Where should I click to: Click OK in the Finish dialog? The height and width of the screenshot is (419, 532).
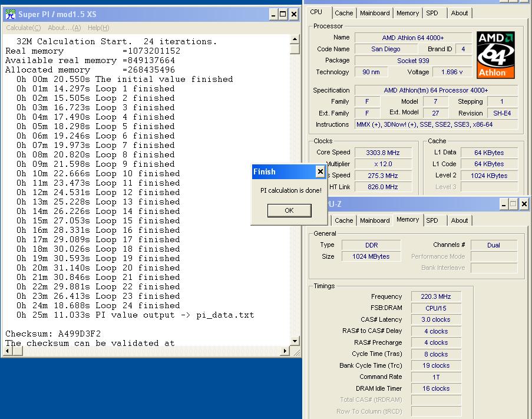pos(289,210)
